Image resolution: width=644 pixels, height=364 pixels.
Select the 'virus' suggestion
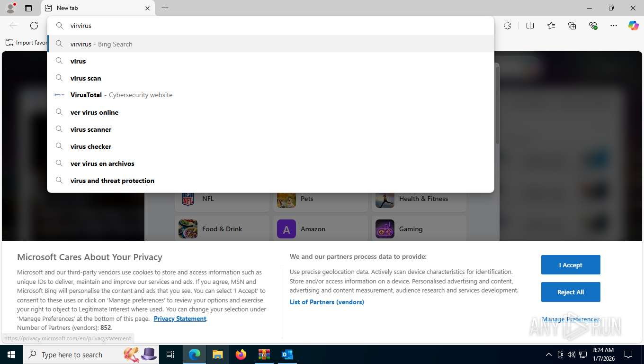[x=270, y=61]
